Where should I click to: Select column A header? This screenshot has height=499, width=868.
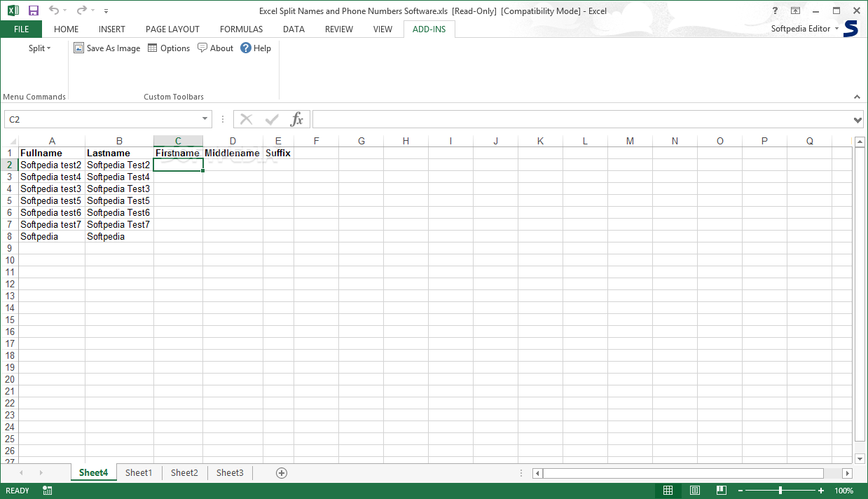click(x=52, y=141)
